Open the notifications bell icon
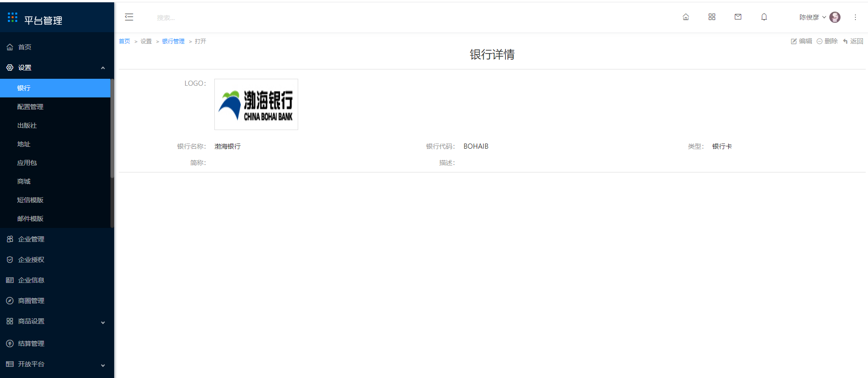868x378 pixels. click(764, 17)
